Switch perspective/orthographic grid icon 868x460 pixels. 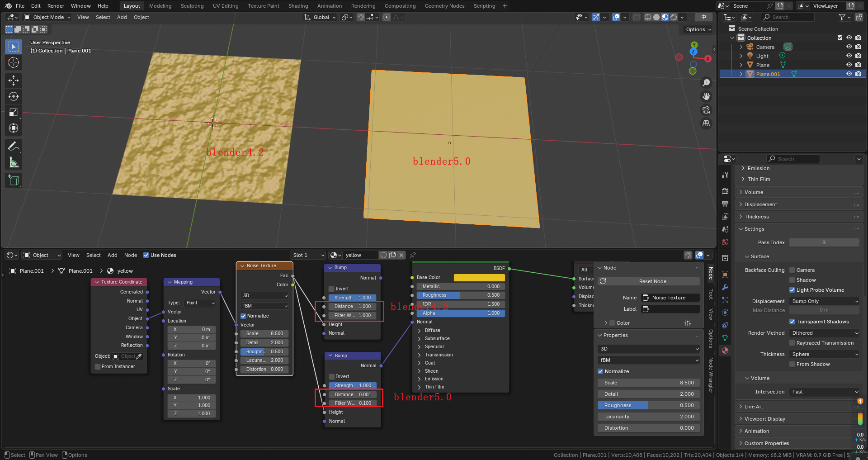[706, 123]
